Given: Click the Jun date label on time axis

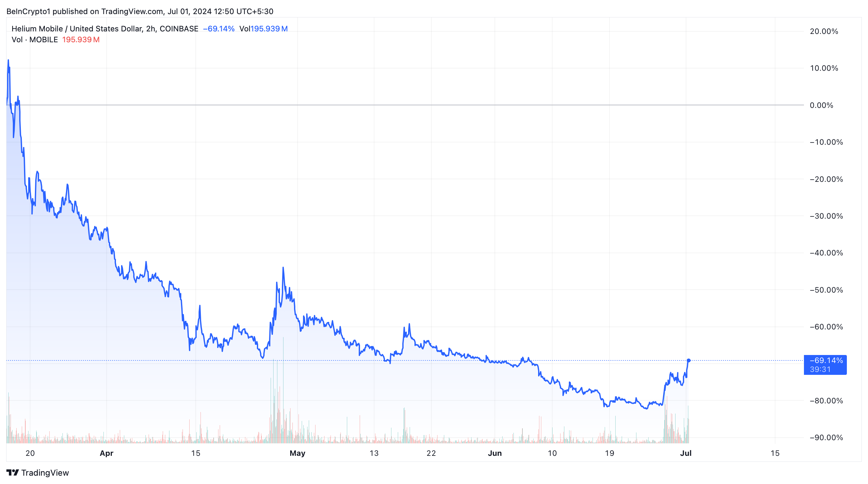Looking at the screenshot, I should click(495, 453).
